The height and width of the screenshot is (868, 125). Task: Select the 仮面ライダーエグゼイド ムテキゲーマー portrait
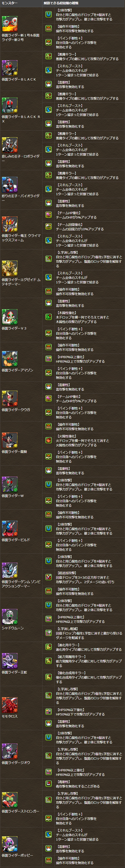point(9,269)
